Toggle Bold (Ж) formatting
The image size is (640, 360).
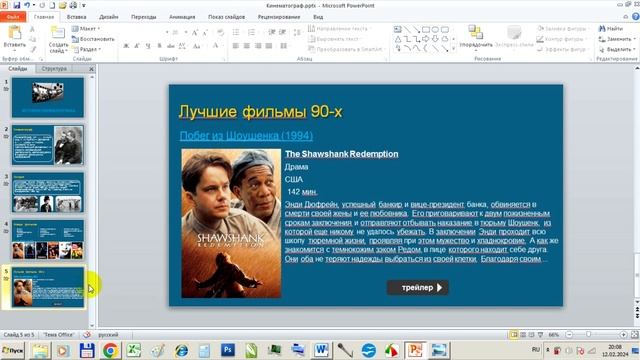pos(126,46)
